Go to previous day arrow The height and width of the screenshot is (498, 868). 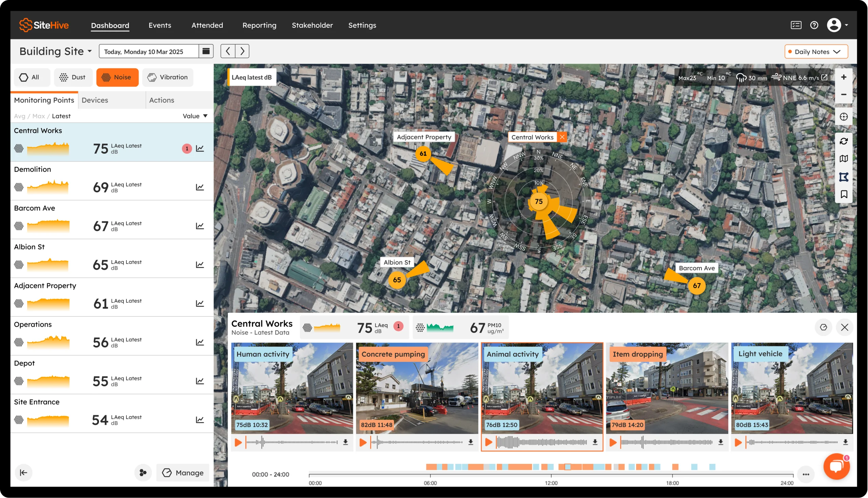(x=228, y=51)
